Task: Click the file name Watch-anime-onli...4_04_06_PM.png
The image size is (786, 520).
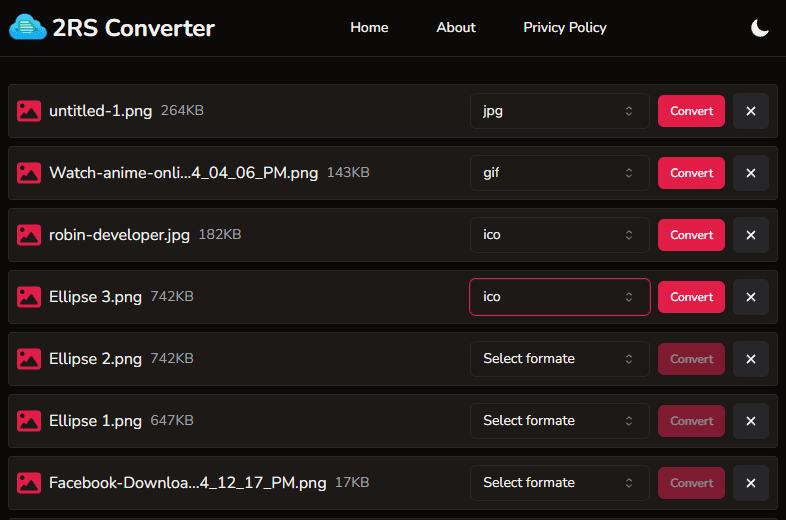Action: (x=183, y=173)
